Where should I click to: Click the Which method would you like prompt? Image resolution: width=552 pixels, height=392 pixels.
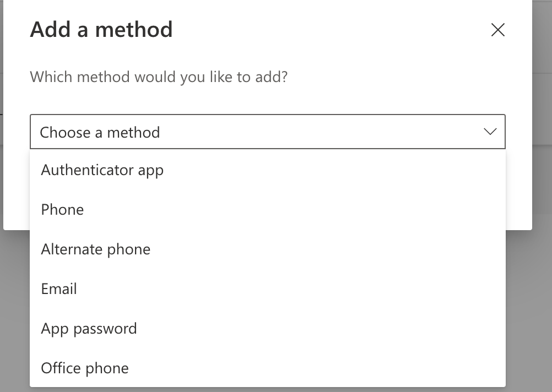pyautogui.click(x=159, y=76)
